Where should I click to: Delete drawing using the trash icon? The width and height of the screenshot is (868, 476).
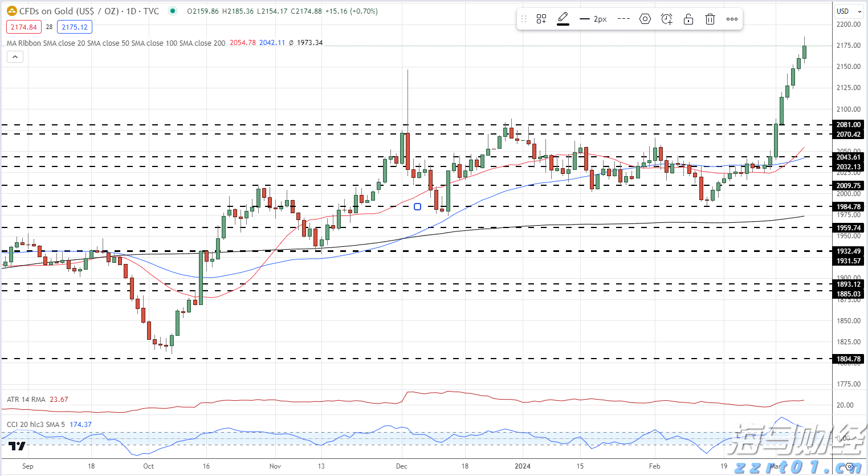coord(710,19)
